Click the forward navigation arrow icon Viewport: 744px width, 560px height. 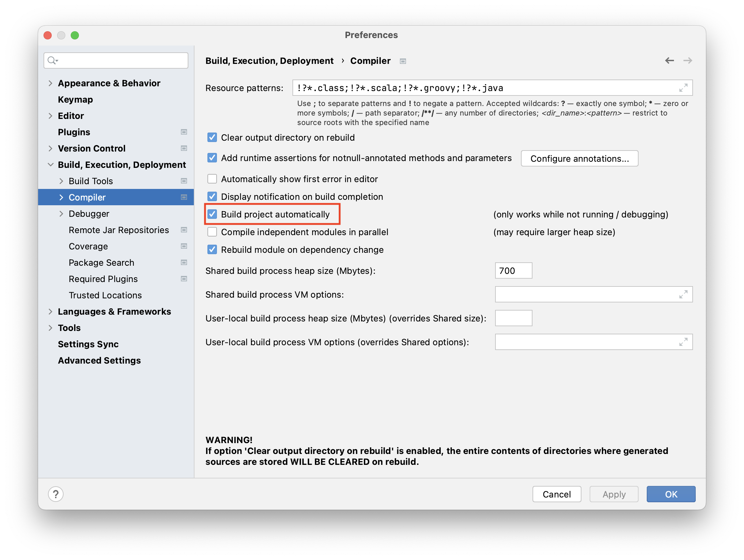tap(688, 60)
